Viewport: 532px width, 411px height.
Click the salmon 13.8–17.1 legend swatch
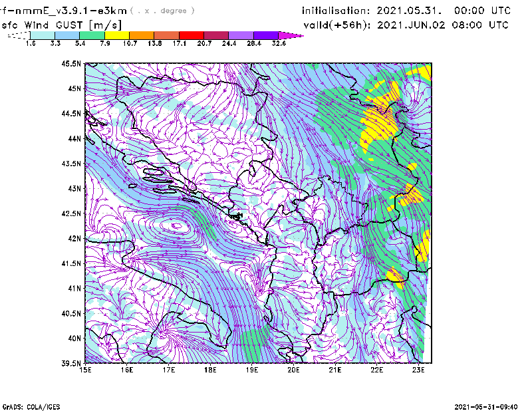coord(167,35)
